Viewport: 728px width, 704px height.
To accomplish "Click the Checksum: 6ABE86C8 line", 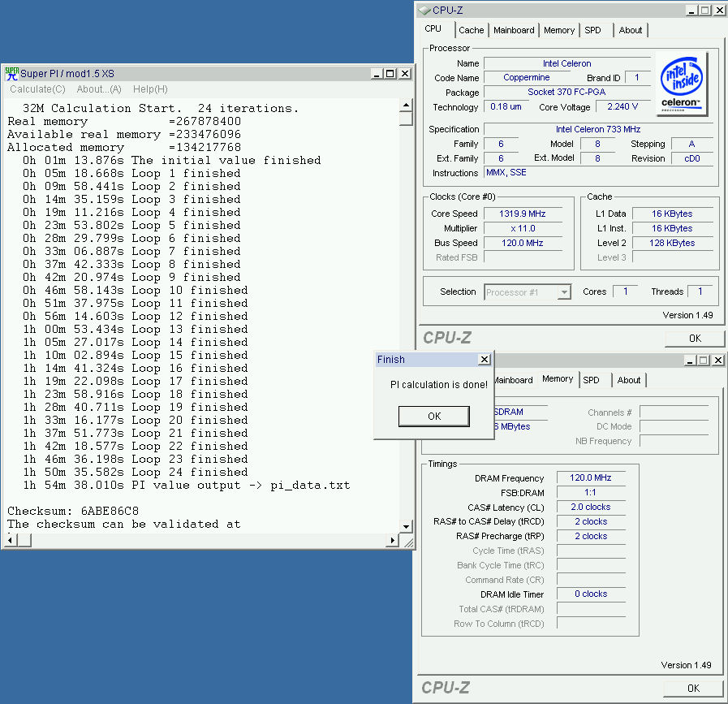I will 73,511.
